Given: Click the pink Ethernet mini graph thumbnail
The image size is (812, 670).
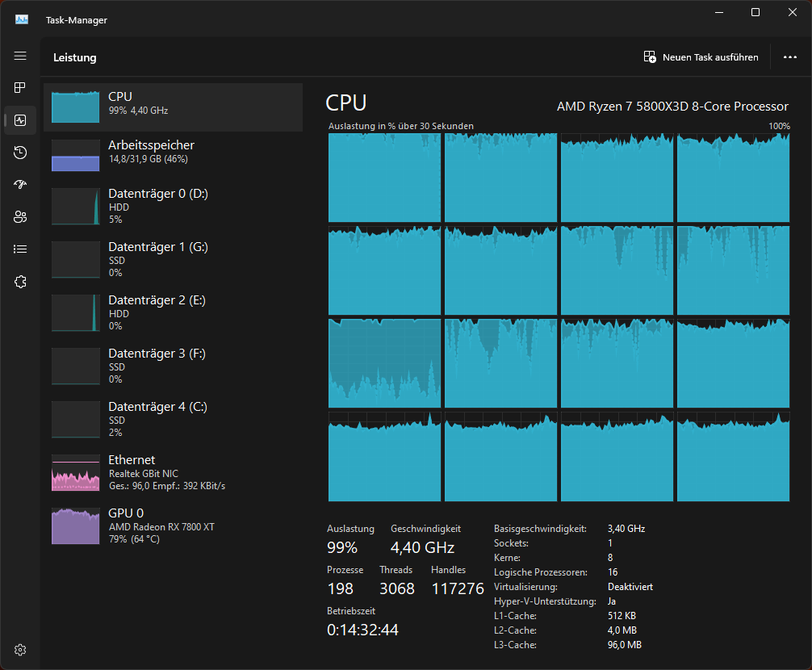Looking at the screenshot, I should (x=76, y=473).
